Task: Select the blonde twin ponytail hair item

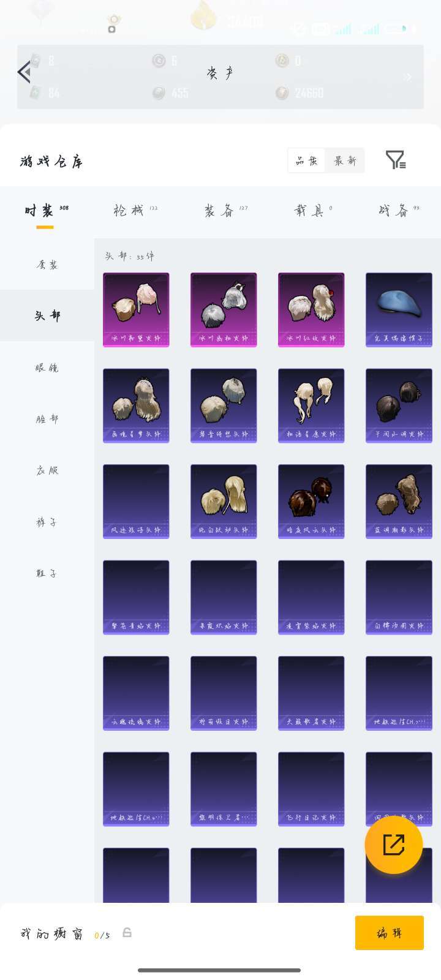Action: click(311, 405)
